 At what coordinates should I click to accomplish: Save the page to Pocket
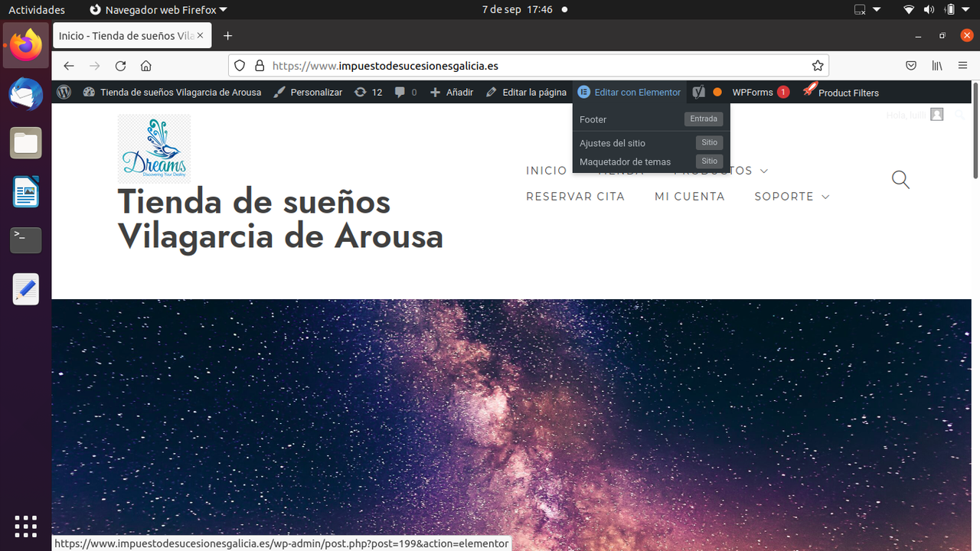tap(911, 66)
